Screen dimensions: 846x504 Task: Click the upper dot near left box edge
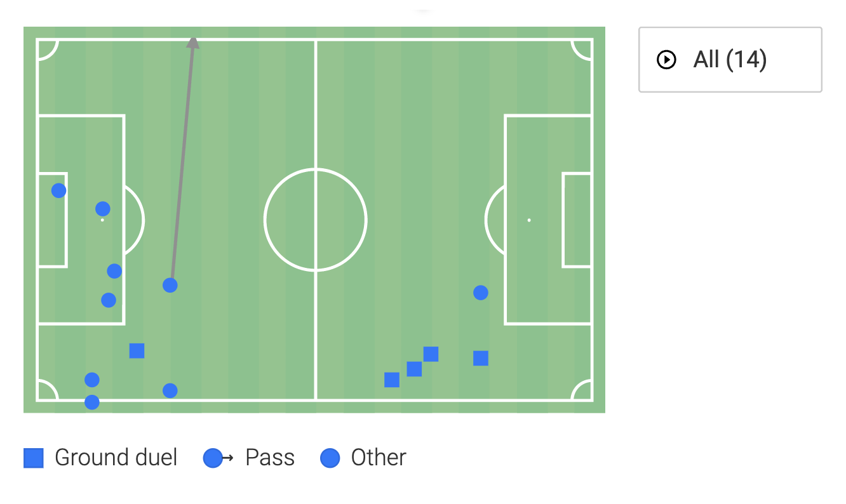coord(114,271)
